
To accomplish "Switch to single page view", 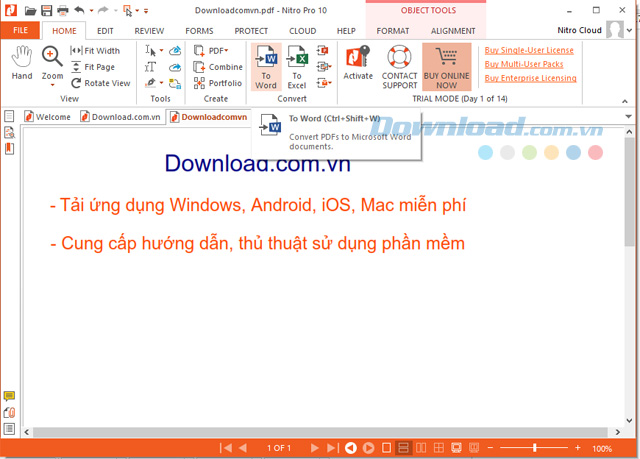I will 386,448.
